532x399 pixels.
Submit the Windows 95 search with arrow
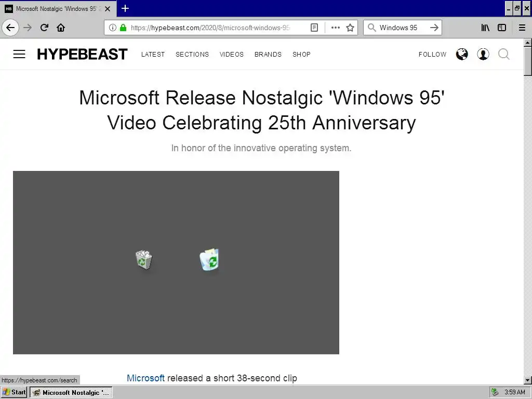[434, 28]
